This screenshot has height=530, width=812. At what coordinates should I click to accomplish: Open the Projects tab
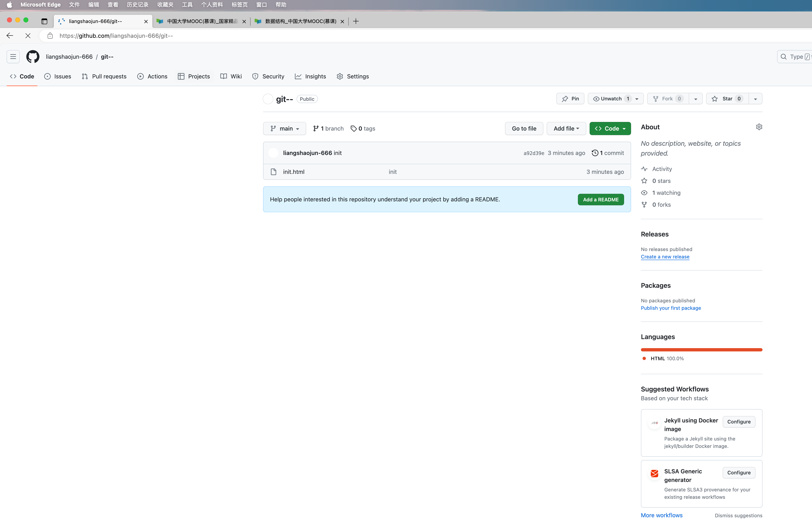(194, 76)
